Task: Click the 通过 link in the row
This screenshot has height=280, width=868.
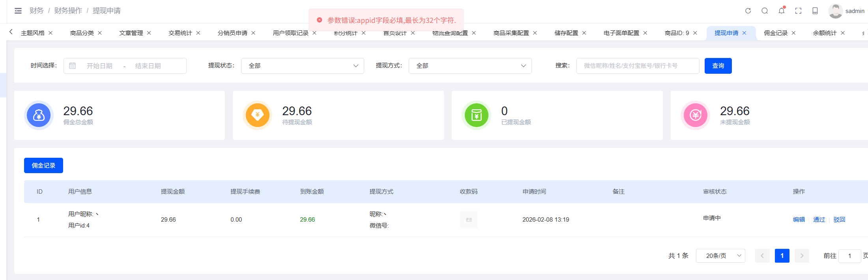Action: (819, 220)
